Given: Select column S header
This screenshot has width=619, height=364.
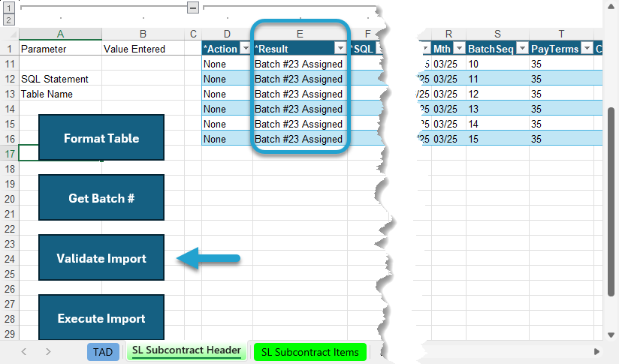Looking at the screenshot, I should (x=497, y=34).
